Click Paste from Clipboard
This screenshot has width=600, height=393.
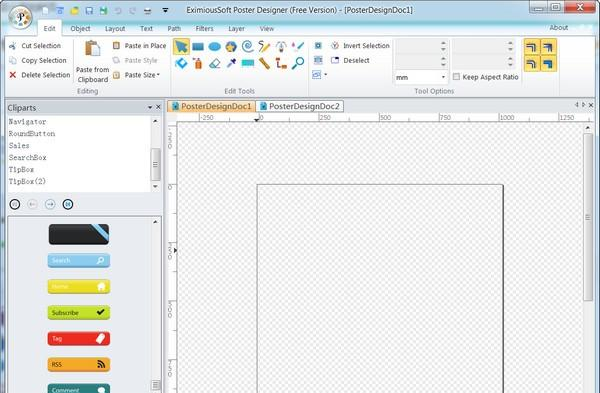[92, 61]
